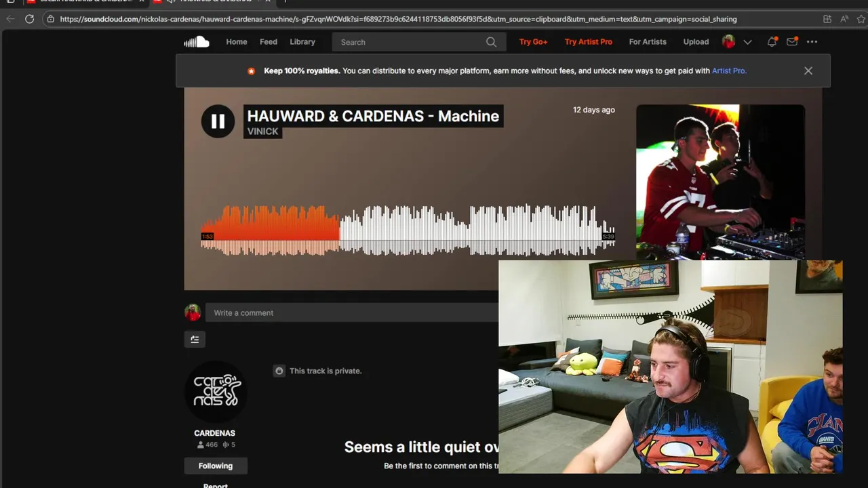
Task: Go to the Feed tab
Action: [269, 42]
